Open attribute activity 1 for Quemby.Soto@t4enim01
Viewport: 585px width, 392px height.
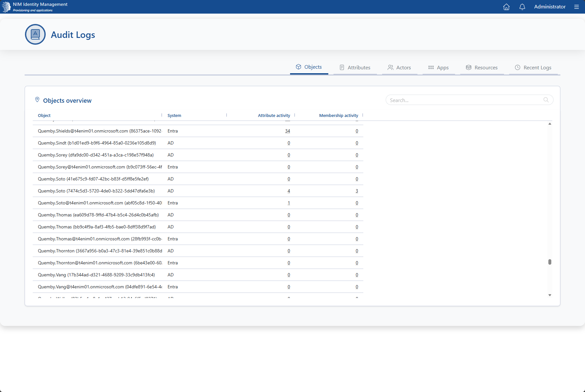[x=289, y=203]
